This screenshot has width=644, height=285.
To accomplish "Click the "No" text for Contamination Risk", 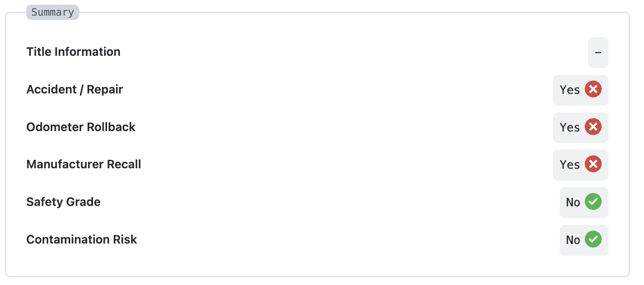I will pos(573,240).
